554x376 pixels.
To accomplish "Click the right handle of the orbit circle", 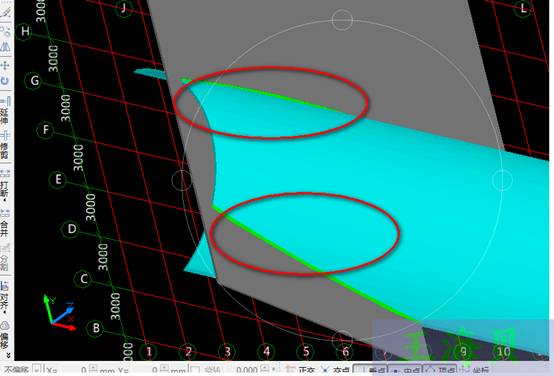I will [502, 180].
